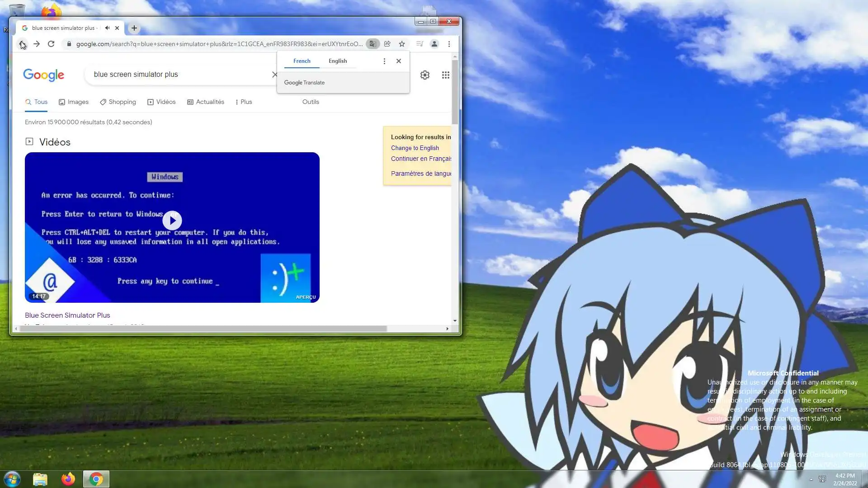This screenshot has width=868, height=488.
Task: Click the browser back arrow
Action: (x=22, y=44)
